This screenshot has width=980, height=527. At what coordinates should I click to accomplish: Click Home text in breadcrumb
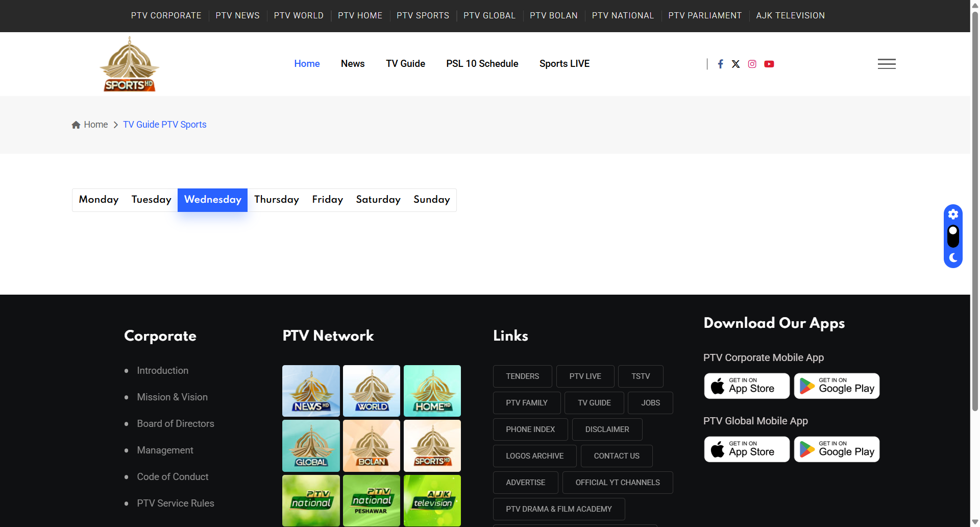tap(95, 125)
